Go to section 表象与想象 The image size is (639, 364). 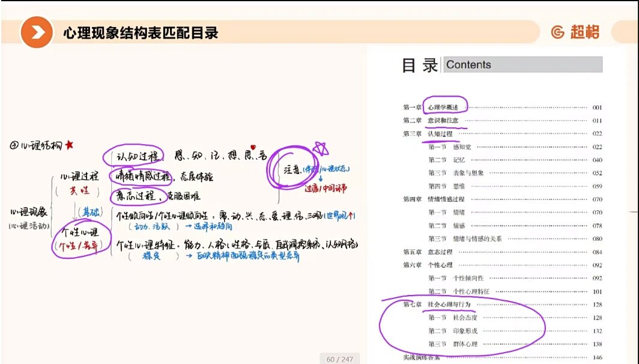click(515, 173)
